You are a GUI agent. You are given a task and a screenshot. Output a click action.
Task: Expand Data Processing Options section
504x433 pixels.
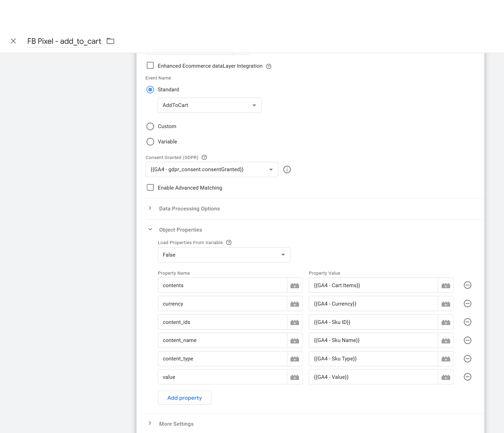(x=189, y=209)
